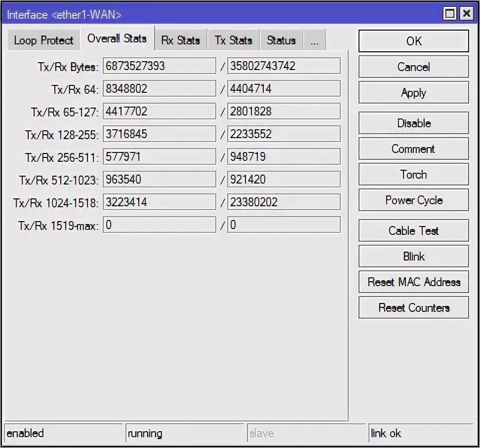The width and height of the screenshot is (480, 448).
Task: Select the Tx 256-511 value 577971
Action: tap(160, 156)
